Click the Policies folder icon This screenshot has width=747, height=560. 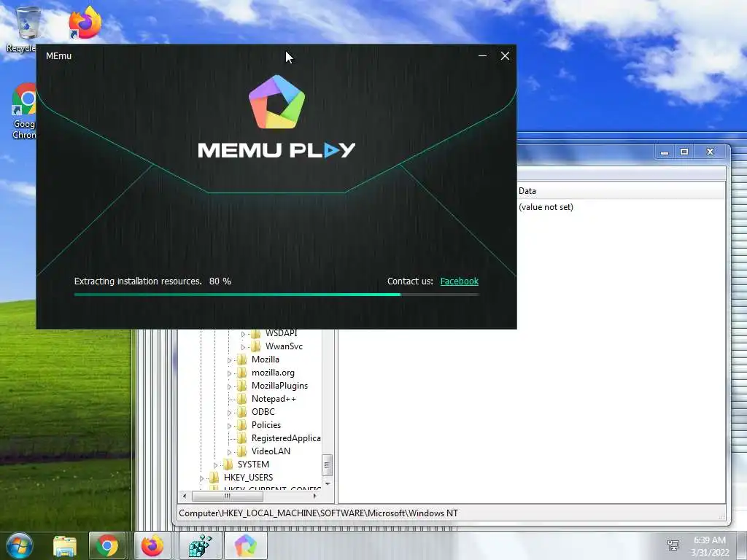[242, 425]
